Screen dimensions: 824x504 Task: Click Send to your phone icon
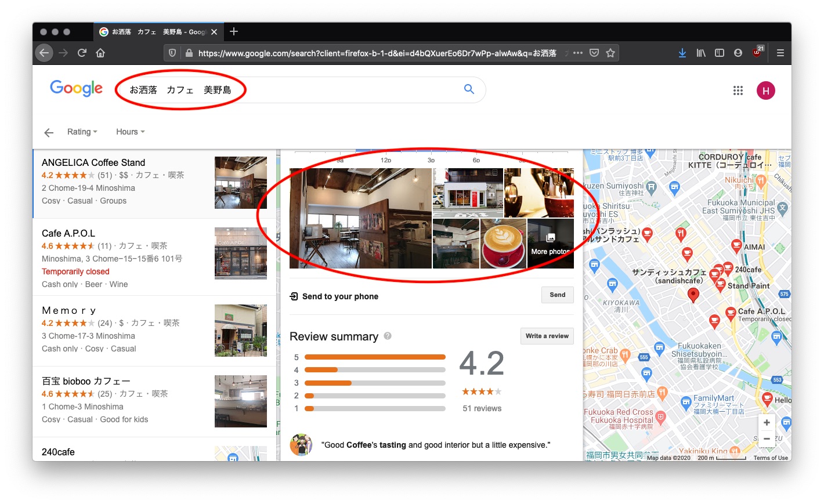[x=294, y=296]
